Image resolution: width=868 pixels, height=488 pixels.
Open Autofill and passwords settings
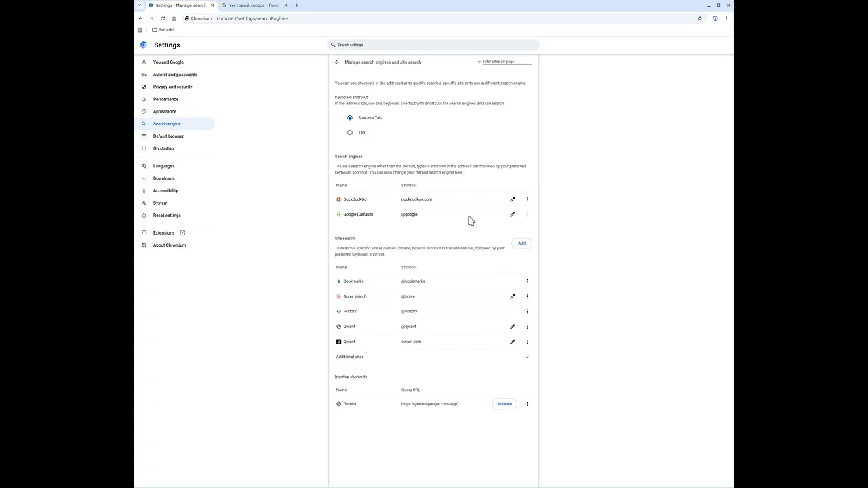coord(175,75)
